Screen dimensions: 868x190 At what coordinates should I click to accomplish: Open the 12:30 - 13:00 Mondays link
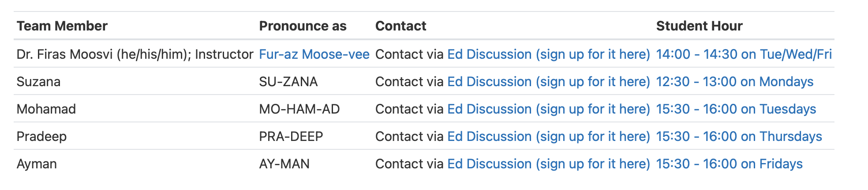[735, 82]
